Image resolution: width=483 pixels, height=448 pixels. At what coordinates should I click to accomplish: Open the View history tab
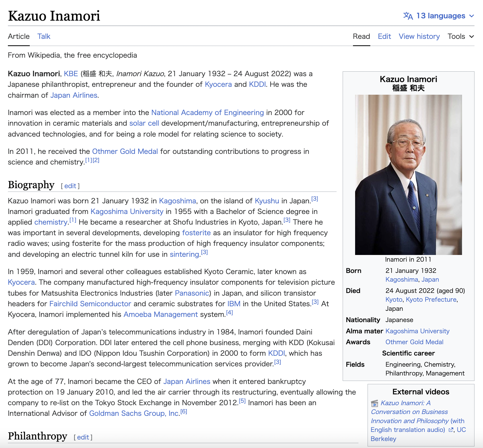point(419,36)
